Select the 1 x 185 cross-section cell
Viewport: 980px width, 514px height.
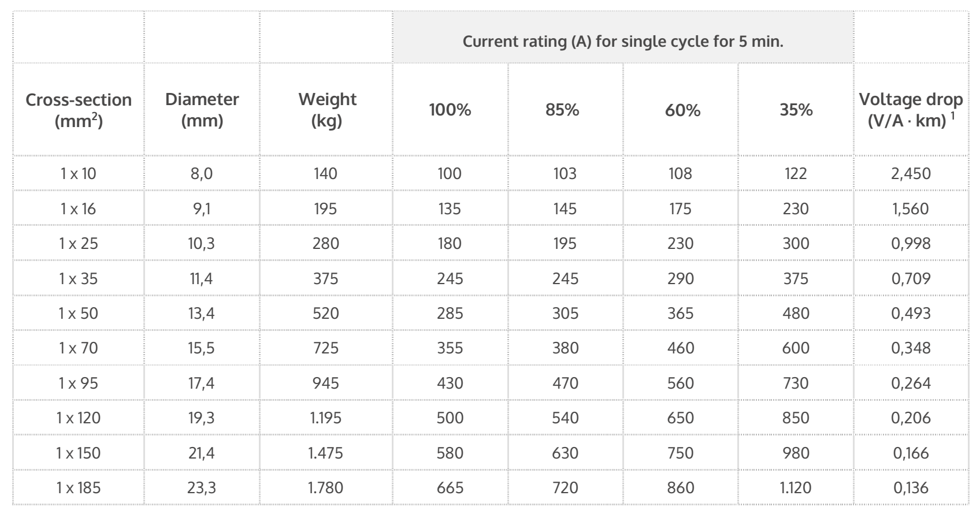[79, 487]
